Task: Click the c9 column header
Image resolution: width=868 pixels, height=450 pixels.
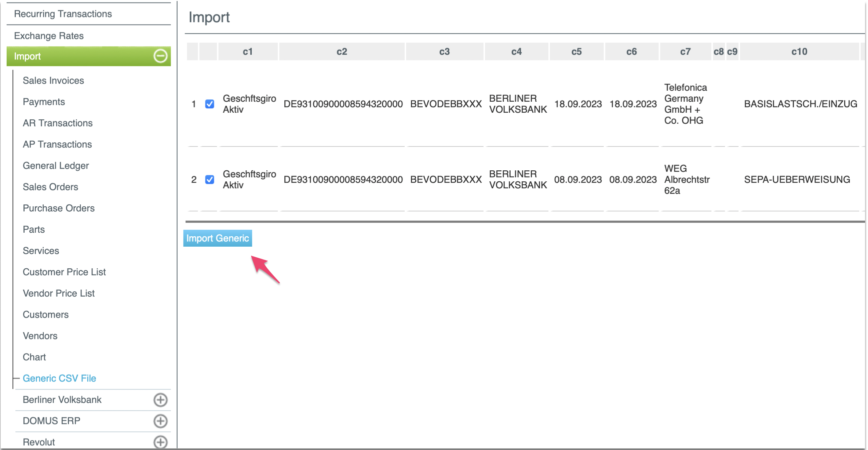Action: [732, 51]
